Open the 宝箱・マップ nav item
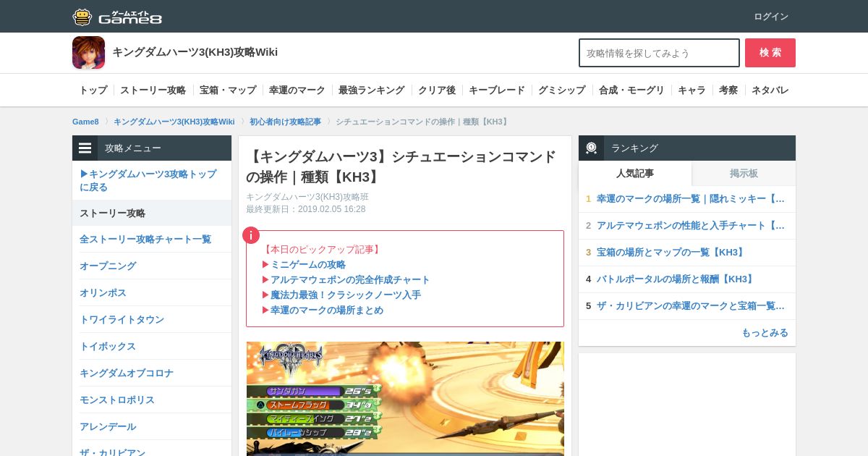This screenshot has width=868, height=456. [228, 90]
